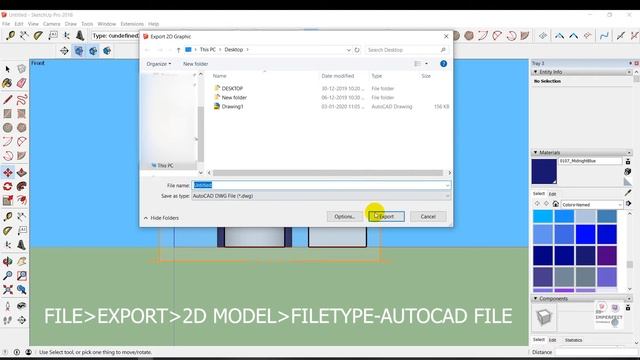
Task: Open export Options button
Action: point(345,216)
